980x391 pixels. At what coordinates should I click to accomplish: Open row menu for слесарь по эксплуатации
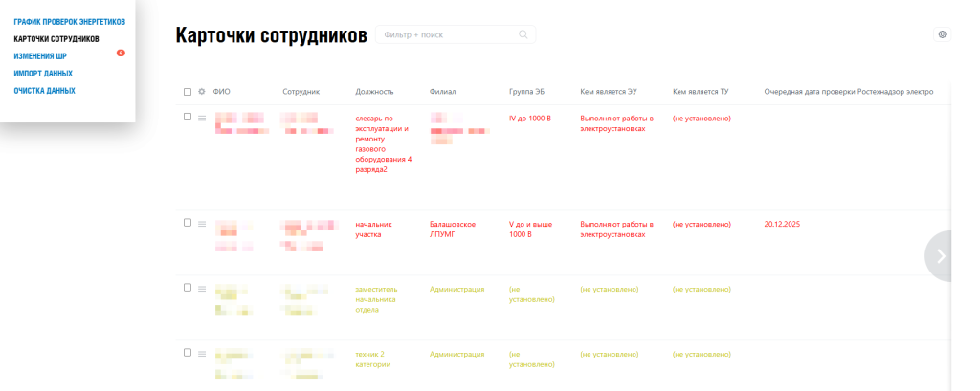point(202,118)
